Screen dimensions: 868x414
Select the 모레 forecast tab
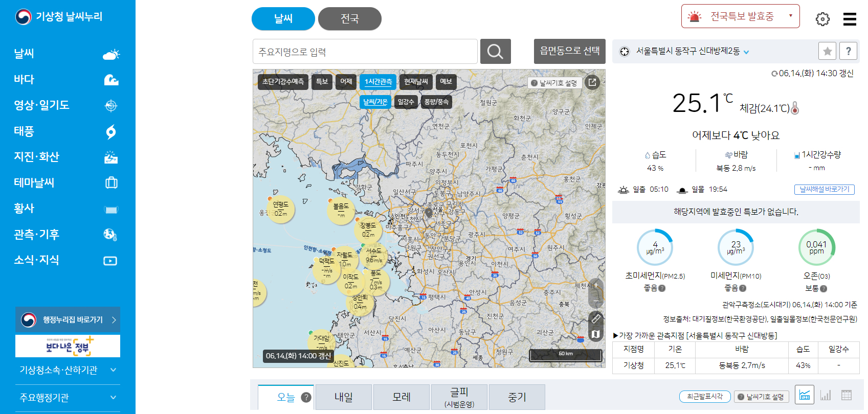click(x=402, y=397)
